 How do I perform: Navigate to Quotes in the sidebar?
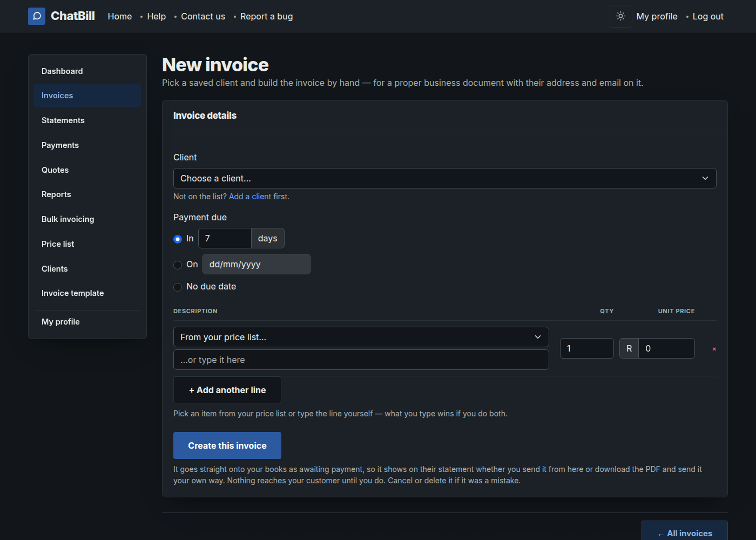pyautogui.click(x=87, y=170)
